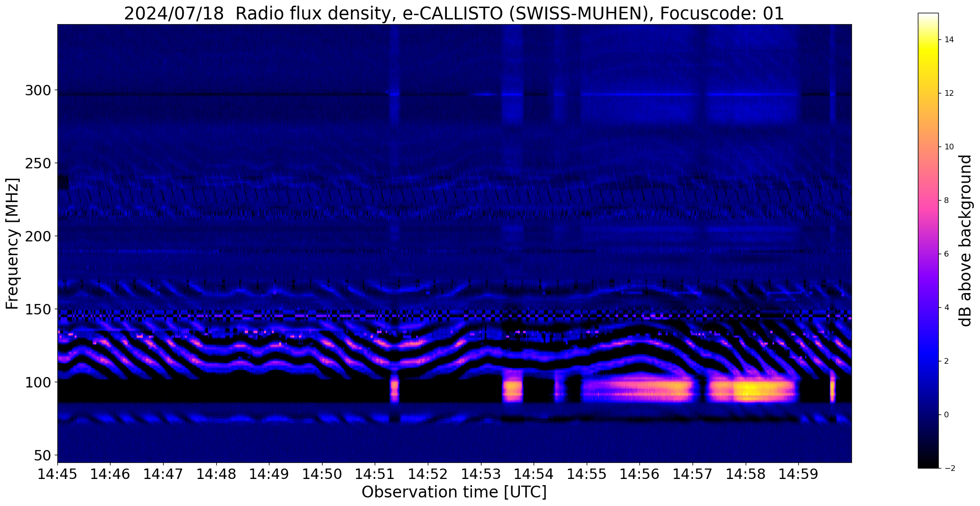Click the 14:53 time tick label
This screenshot has height=506, width=980.
pos(481,474)
